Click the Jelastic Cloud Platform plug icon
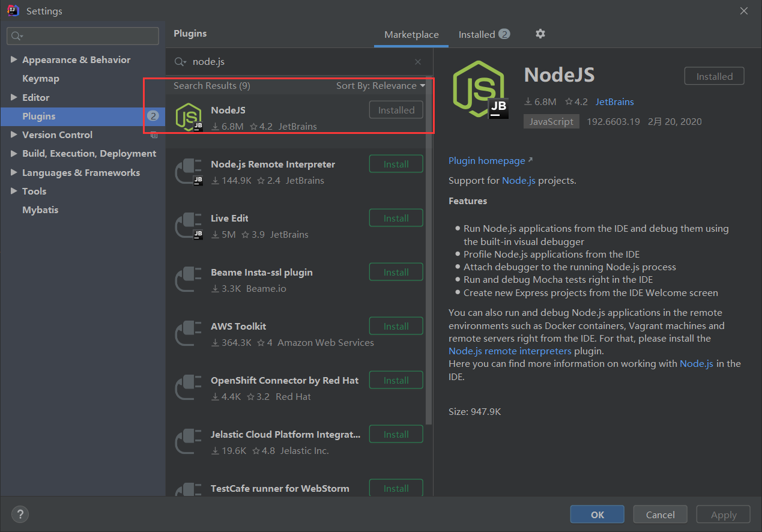The width and height of the screenshot is (762, 532). [187, 442]
